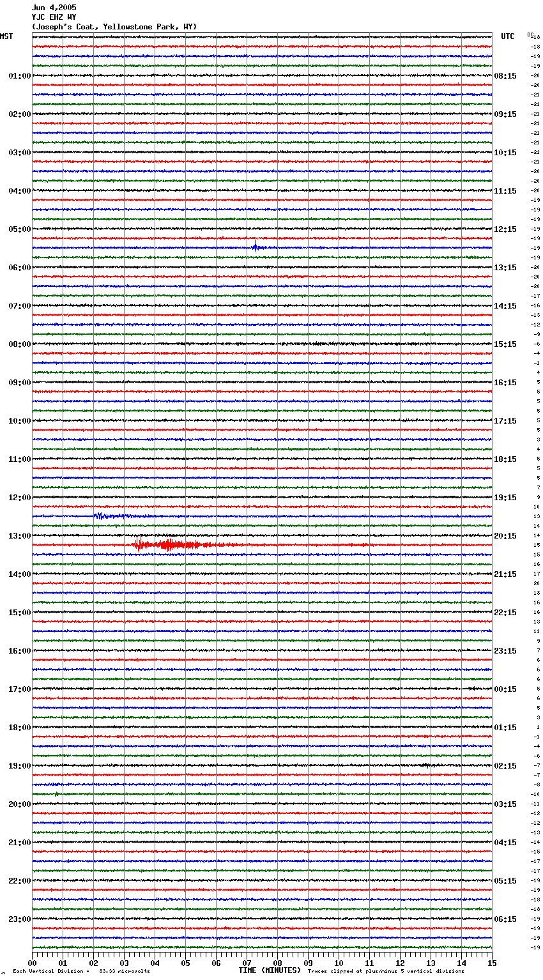Click the 00:15 UTC time label
Screen dimensions: 543x980
505,689
